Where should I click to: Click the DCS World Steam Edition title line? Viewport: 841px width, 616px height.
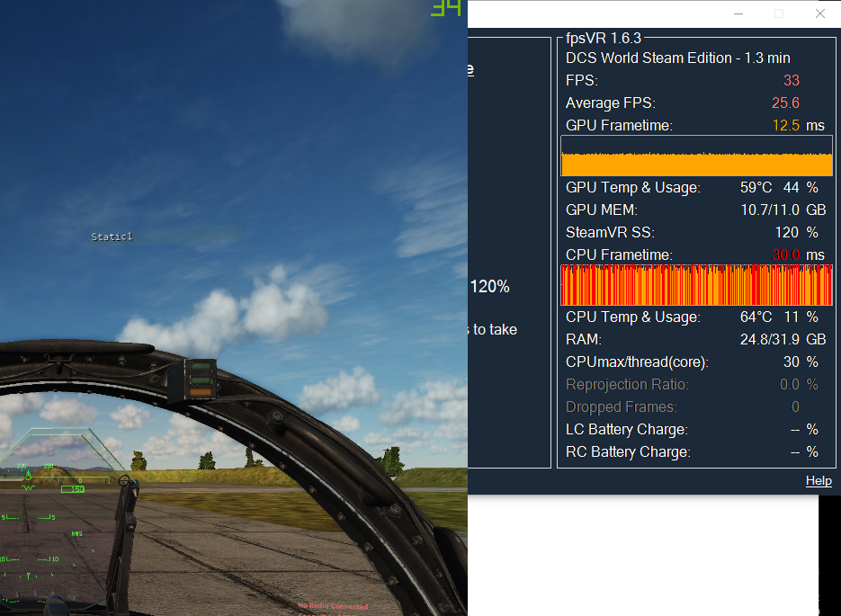tap(678, 58)
